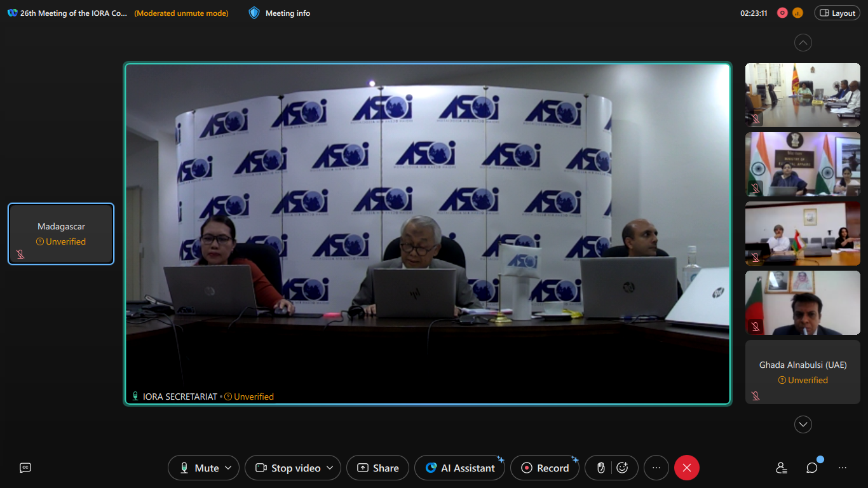Screen dimensions: 868x488
Task: Click muted mic icon on Bangladesh thumbnail
Action: pos(756,327)
